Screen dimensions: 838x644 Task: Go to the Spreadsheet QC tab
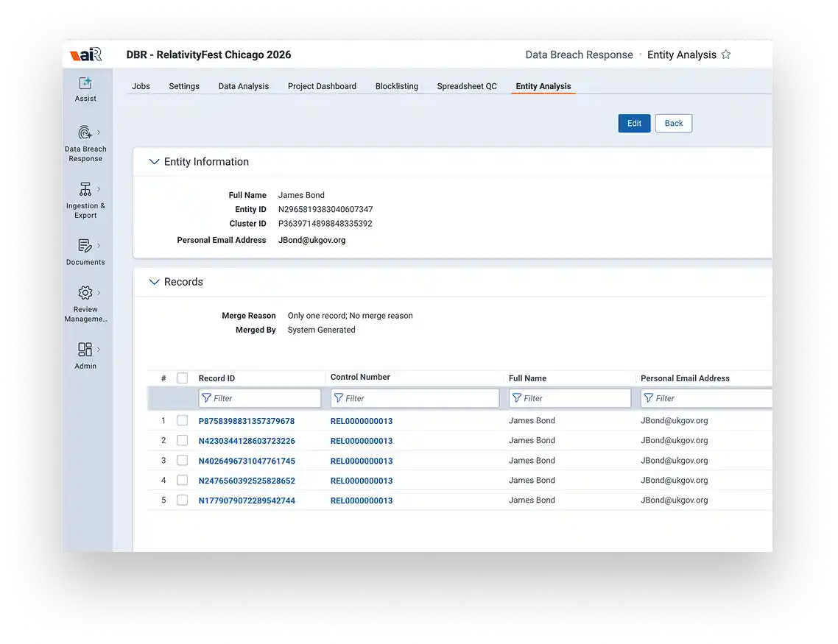coord(467,86)
